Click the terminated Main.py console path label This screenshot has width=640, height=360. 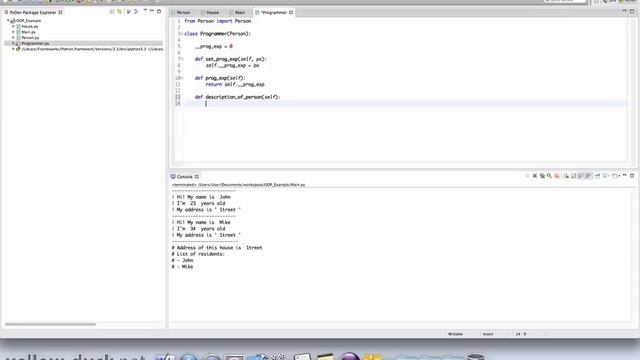pyautogui.click(x=238, y=185)
